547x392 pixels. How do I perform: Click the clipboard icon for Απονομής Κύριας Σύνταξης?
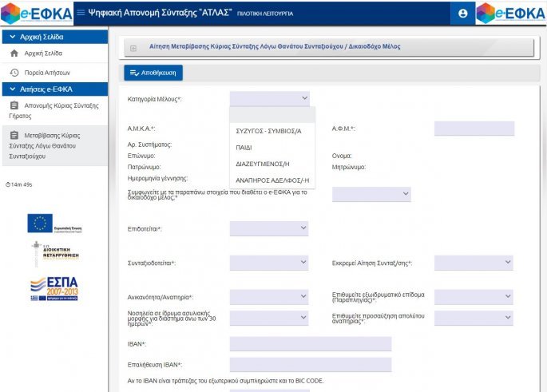pos(14,105)
